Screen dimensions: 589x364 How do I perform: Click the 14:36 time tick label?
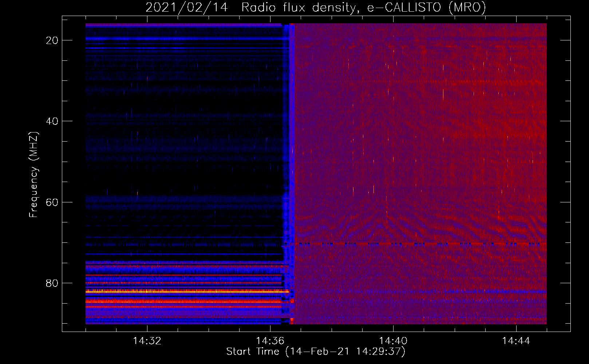tap(270, 341)
